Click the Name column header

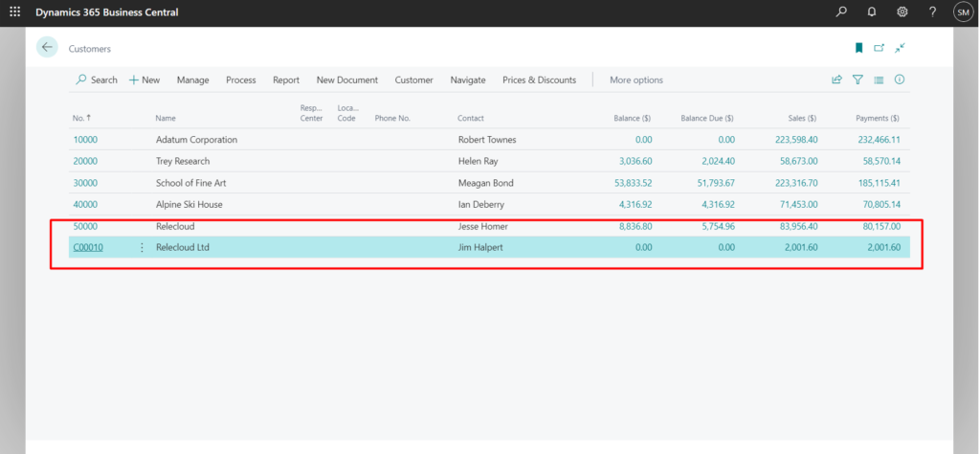(166, 118)
